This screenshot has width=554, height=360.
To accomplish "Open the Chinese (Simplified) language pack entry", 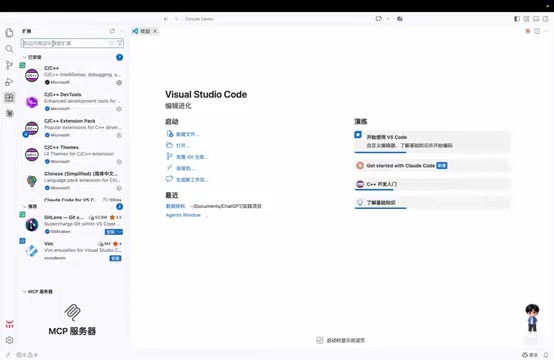I will (72, 181).
